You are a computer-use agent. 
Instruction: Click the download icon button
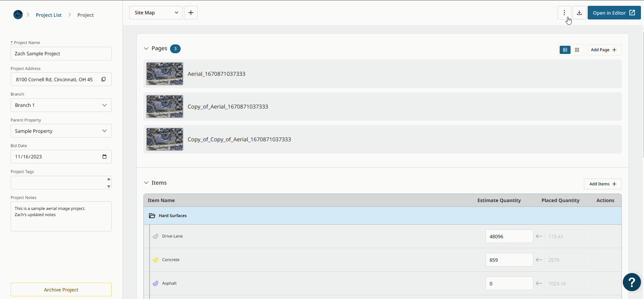[579, 13]
